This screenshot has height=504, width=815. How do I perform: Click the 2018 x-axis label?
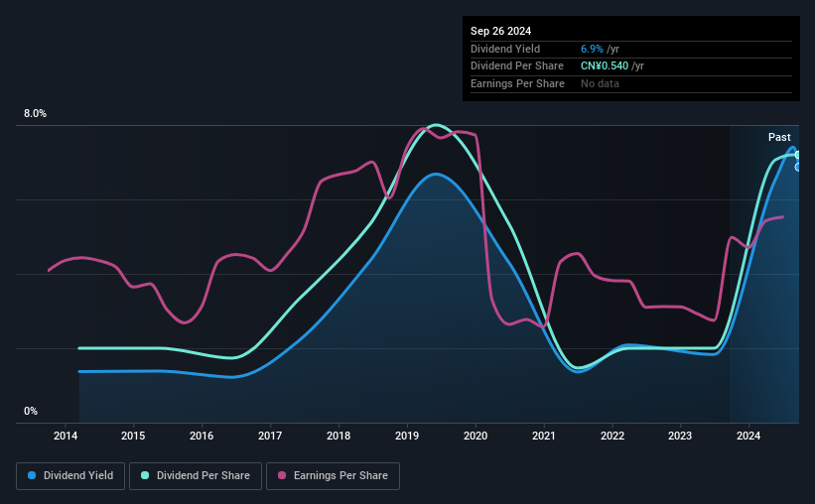[x=339, y=436]
